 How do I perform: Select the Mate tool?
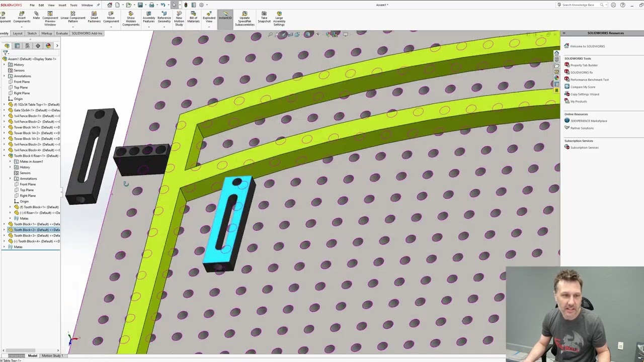[36, 15]
